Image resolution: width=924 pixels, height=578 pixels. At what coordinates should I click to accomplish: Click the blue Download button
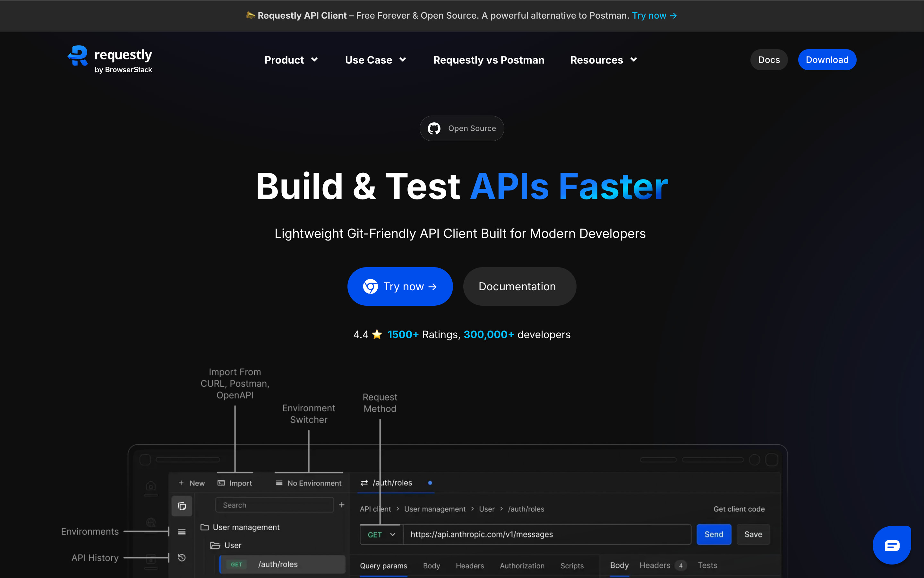click(827, 60)
